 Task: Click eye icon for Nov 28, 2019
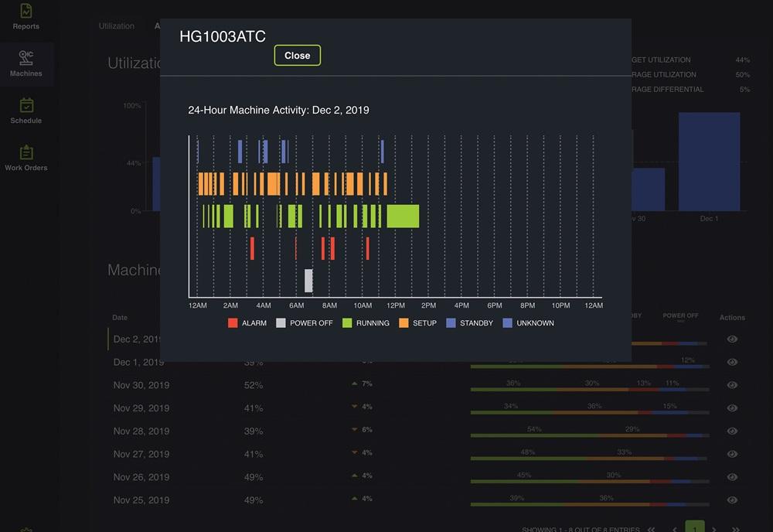click(x=732, y=431)
